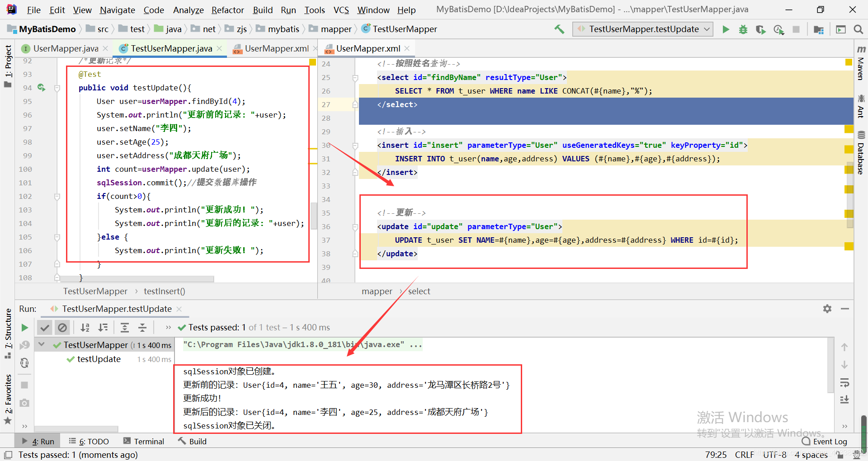The height and width of the screenshot is (461, 868).
Task: Click the camera dump threads icon
Action: click(x=24, y=403)
